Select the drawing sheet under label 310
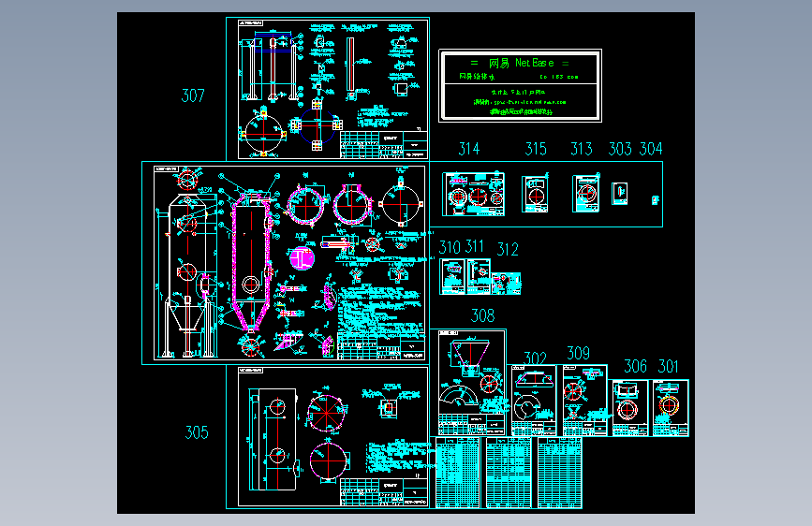Image resolution: width=812 pixels, height=526 pixels. point(452,277)
